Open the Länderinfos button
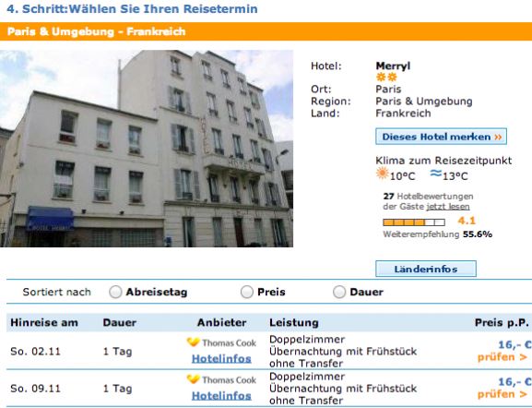This screenshot has width=532, height=408. pos(426,269)
